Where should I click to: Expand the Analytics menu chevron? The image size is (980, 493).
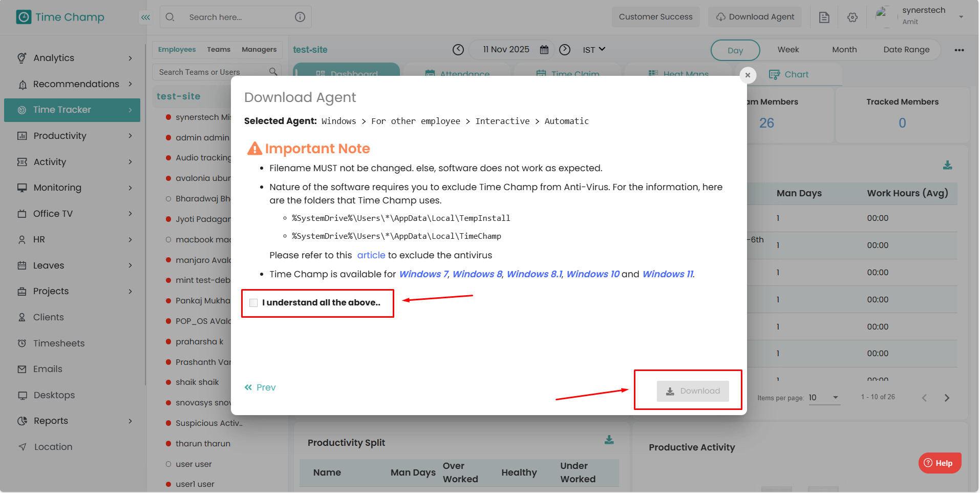(131, 58)
